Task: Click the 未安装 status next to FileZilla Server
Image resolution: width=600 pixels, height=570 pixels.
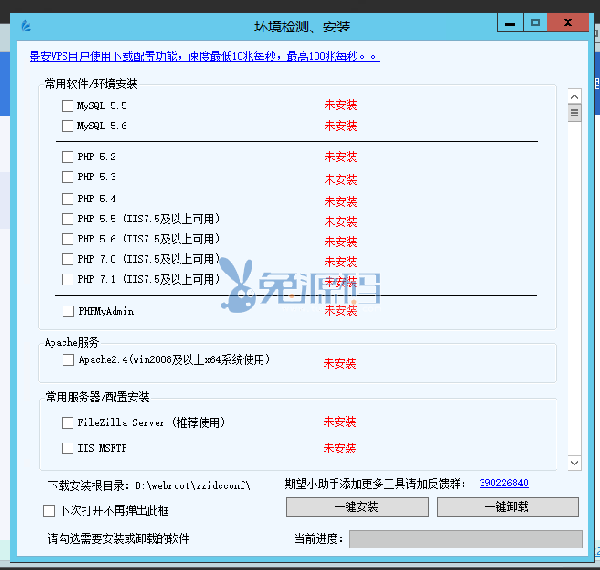Action: pyautogui.click(x=340, y=422)
